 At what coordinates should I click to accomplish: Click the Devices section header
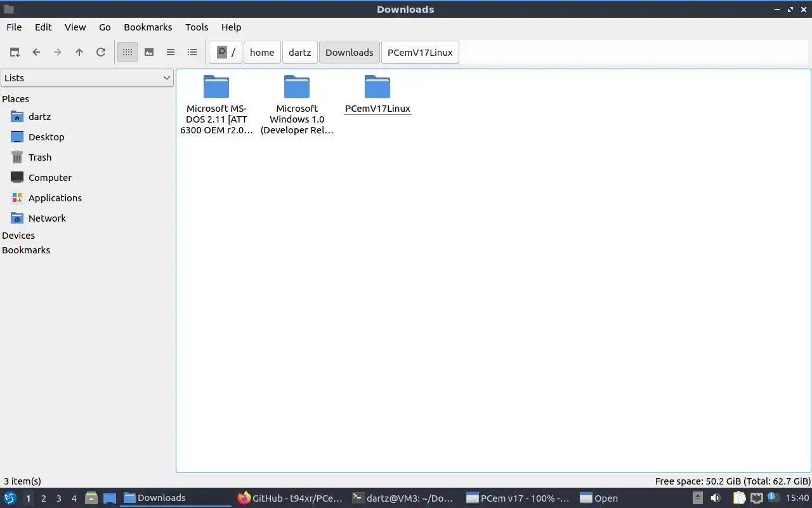click(18, 236)
